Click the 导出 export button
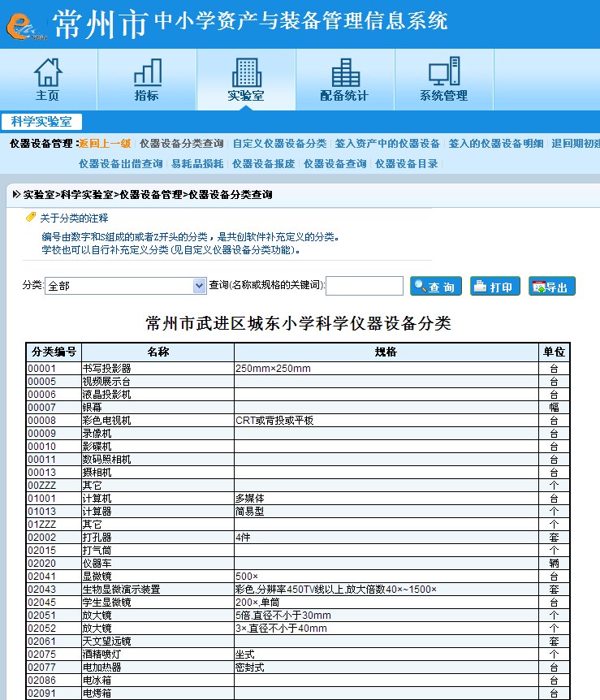 (x=552, y=286)
